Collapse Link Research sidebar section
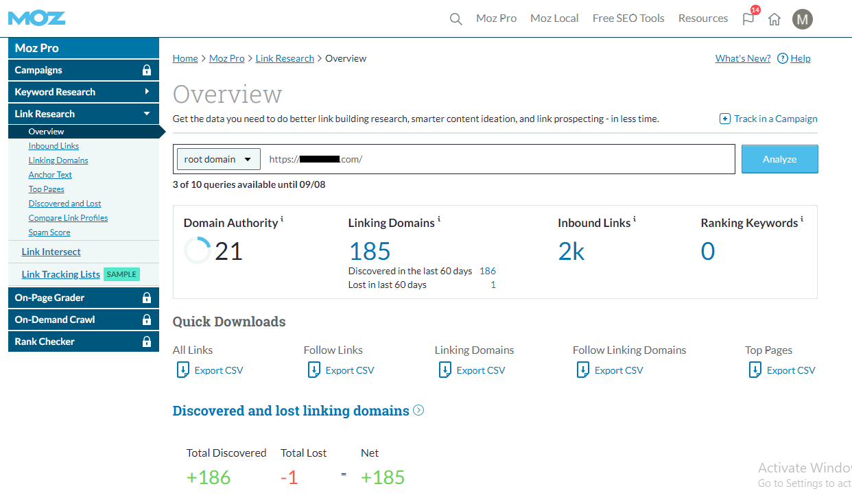This screenshot has height=504, width=852. (84, 114)
